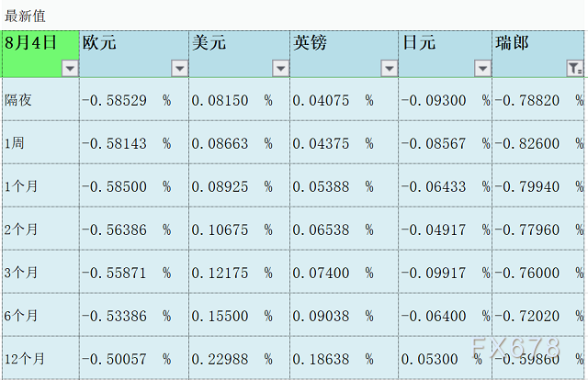
Task: Select cell with value -0.78820
Action: (x=538, y=99)
